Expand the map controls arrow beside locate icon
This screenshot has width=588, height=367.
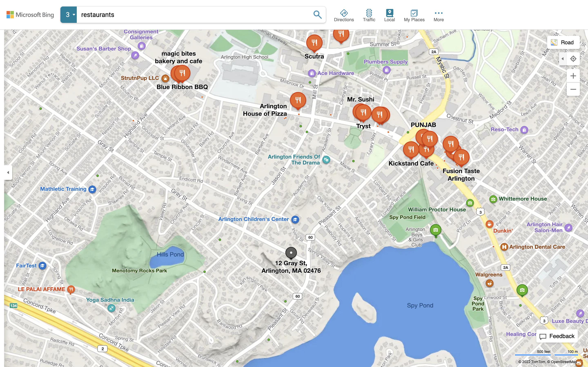point(562,59)
